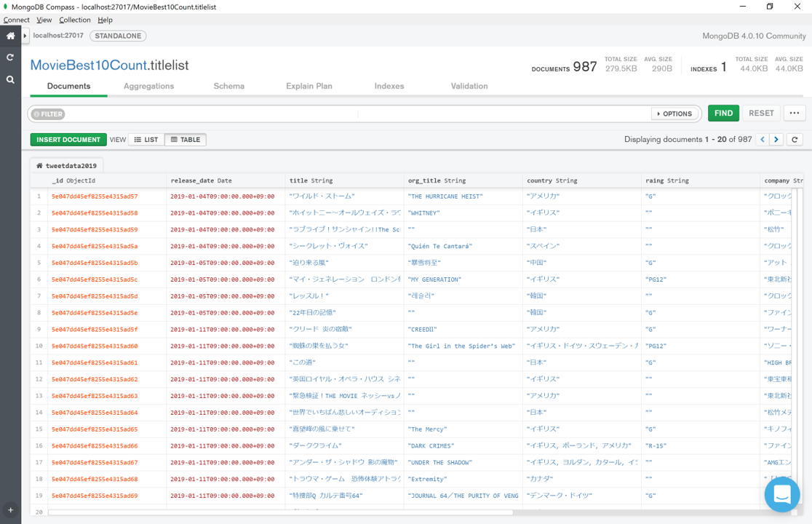Open the sidebar search icon
812x524 pixels.
tap(10, 80)
